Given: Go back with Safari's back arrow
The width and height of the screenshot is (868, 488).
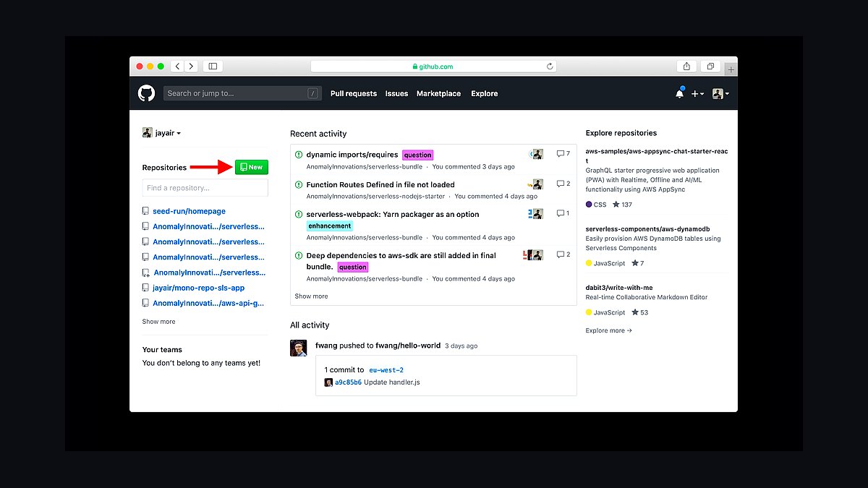Looking at the screenshot, I should (177, 67).
